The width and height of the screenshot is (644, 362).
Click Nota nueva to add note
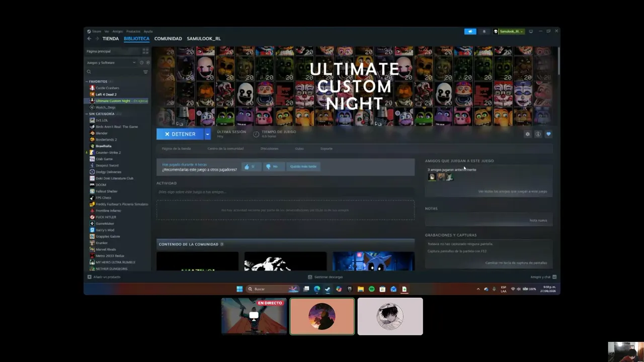click(x=538, y=220)
